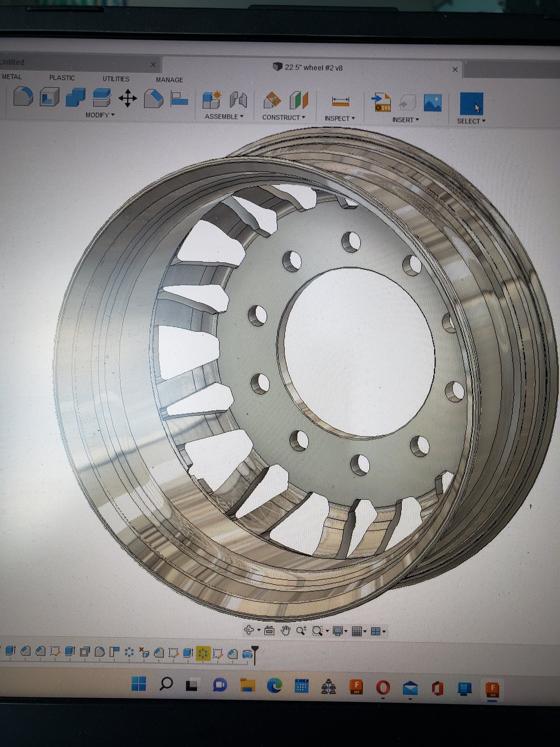The width and height of the screenshot is (560, 747).
Task: Select the Combine tool in Modify
Action: coord(76,97)
